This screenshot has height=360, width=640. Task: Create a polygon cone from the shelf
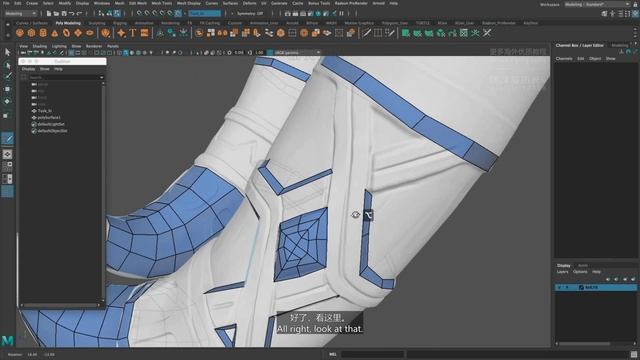click(54, 33)
